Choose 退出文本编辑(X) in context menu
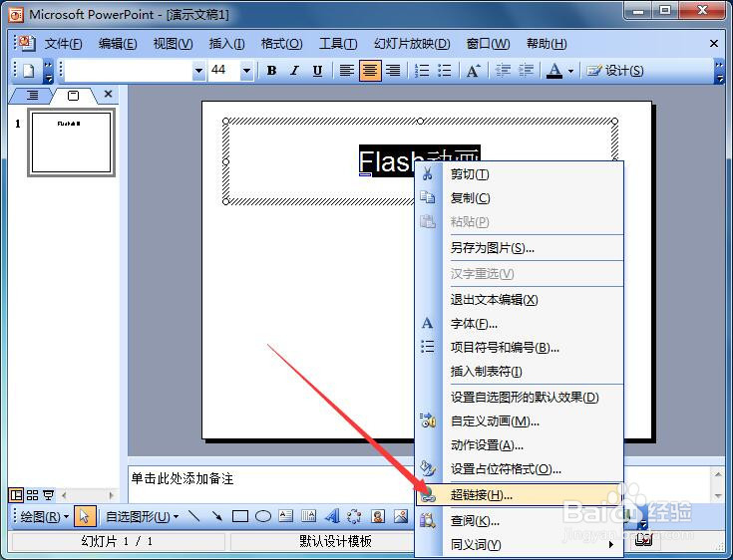 520,299
